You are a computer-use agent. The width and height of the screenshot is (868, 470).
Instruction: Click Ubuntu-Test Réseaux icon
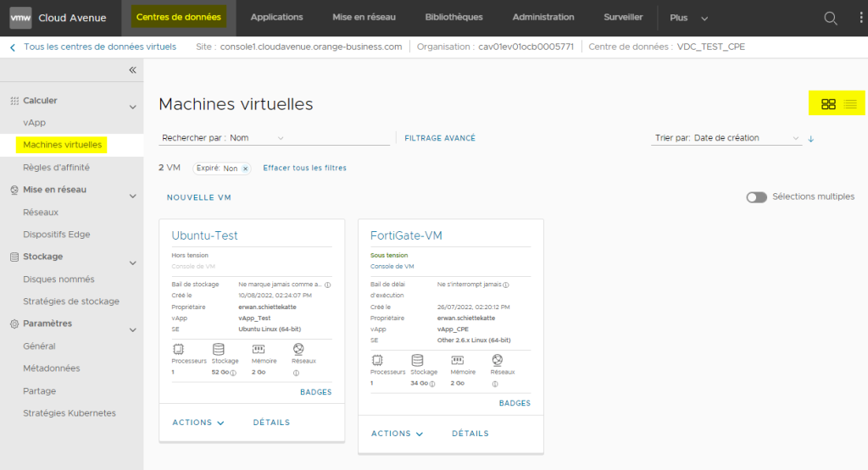(298, 348)
